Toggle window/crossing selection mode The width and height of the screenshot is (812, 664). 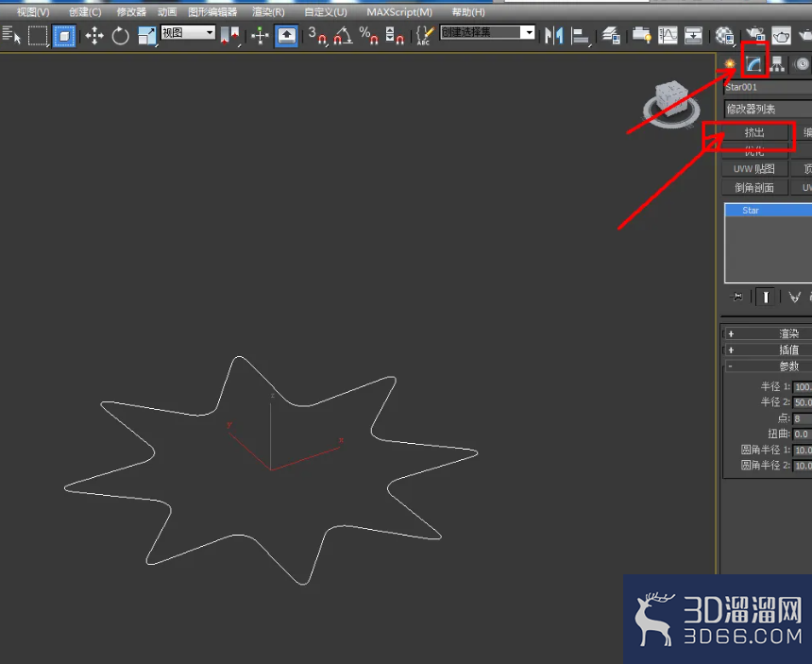[x=64, y=36]
